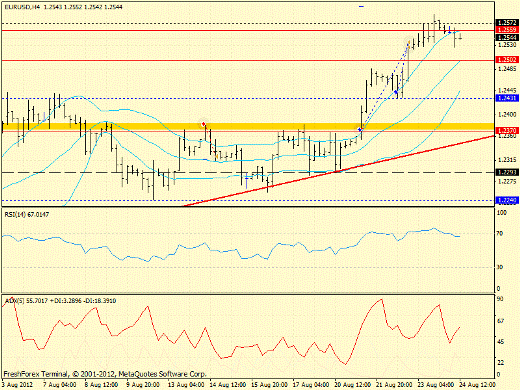Image resolution: width=520 pixels, height=390 pixels.
Task: Select the blue 1.2240 price level tag
Action: (x=507, y=200)
